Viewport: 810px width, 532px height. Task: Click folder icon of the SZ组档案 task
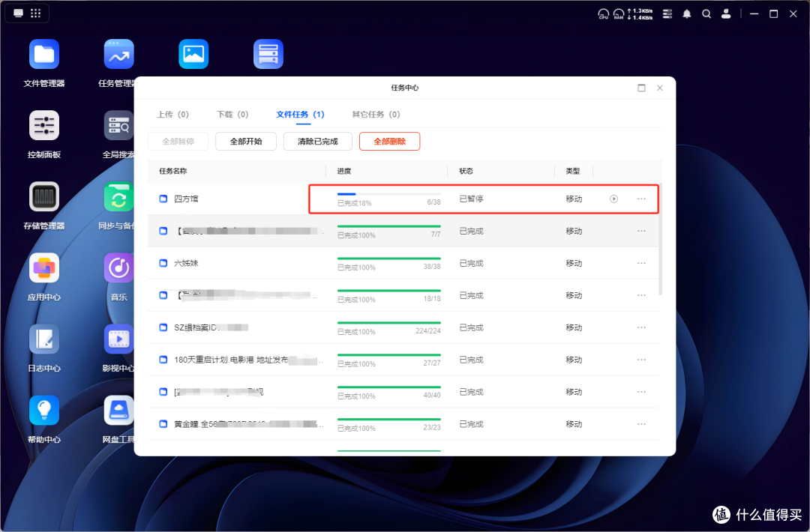pos(163,327)
